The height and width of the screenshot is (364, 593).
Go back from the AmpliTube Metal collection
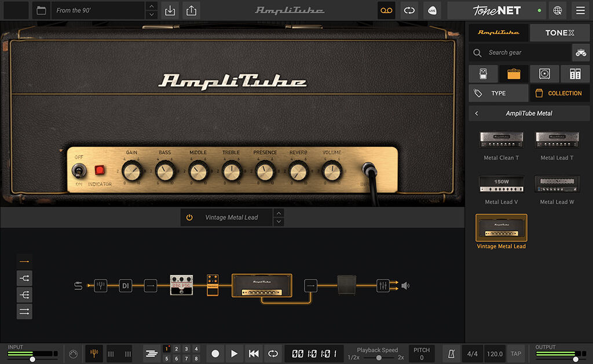coord(475,113)
